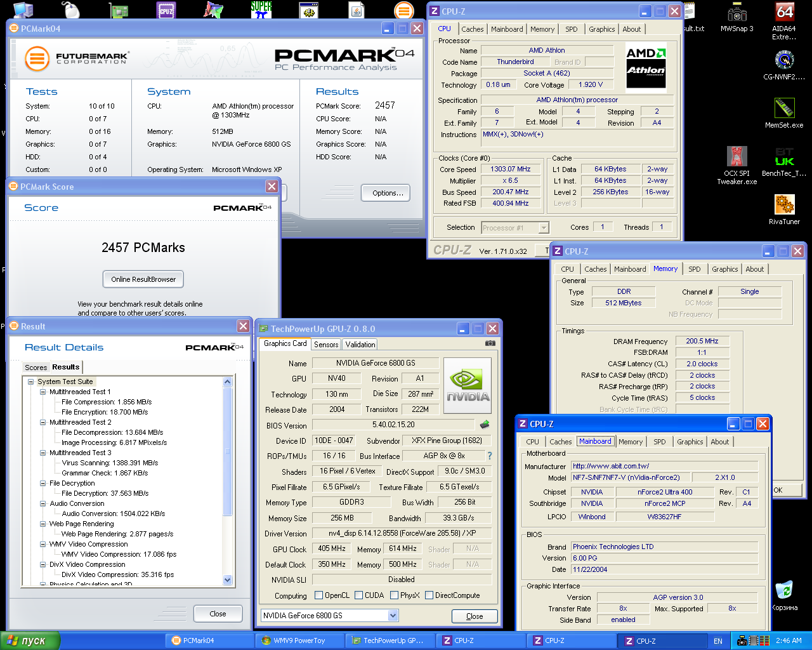This screenshot has height=650, width=812.
Task: Collapse the Web Page Rendering node
Action: pyautogui.click(x=43, y=524)
